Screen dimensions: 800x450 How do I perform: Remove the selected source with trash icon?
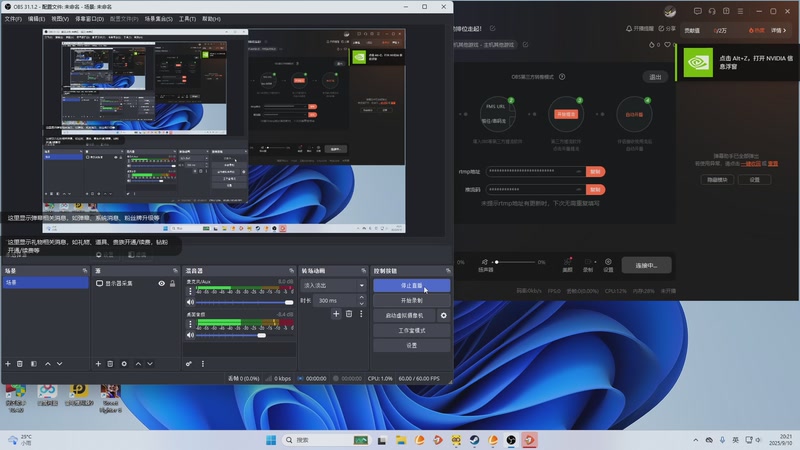click(110, 364)
